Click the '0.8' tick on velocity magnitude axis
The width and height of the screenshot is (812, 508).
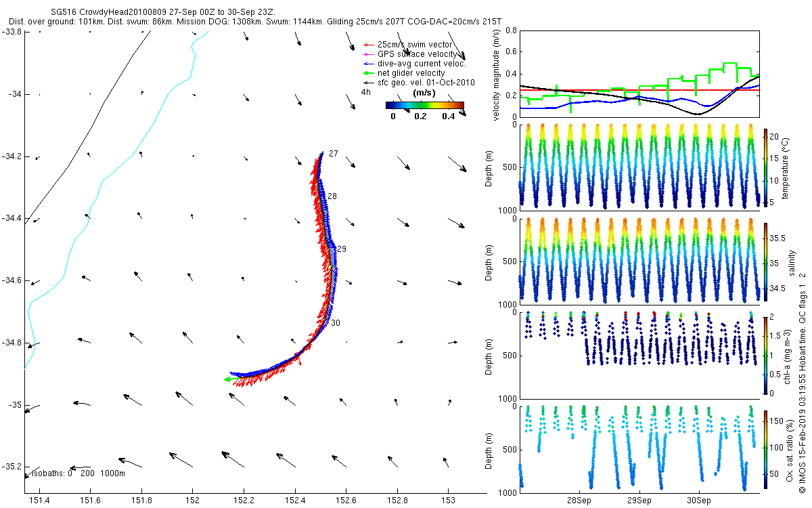coord(512,30)
